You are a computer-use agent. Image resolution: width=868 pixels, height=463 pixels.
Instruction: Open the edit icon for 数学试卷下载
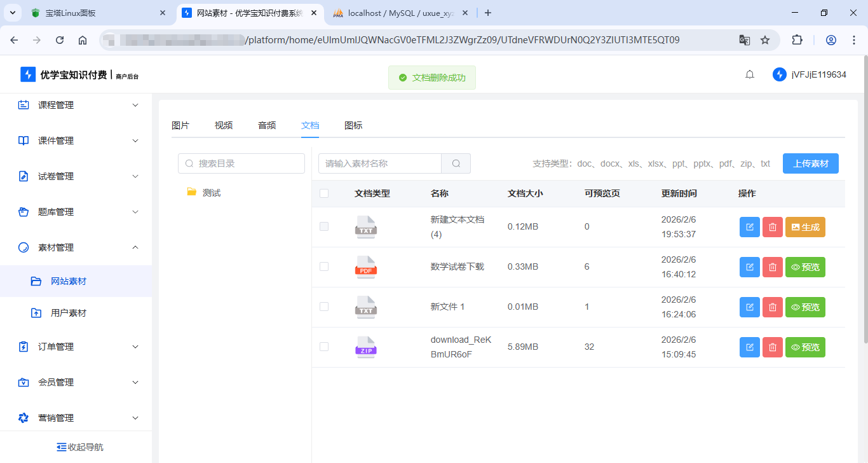(749, 266)
